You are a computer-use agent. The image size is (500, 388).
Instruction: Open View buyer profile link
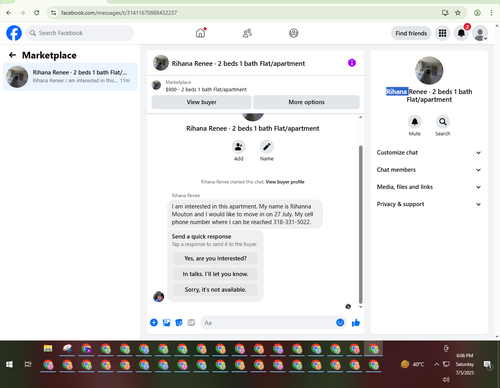click(x=285, y=182)
